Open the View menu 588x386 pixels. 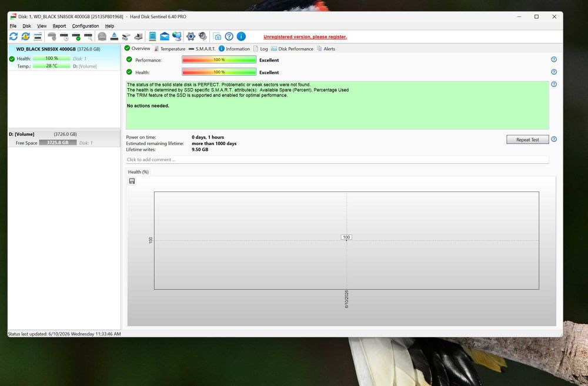tap(42, 26)
